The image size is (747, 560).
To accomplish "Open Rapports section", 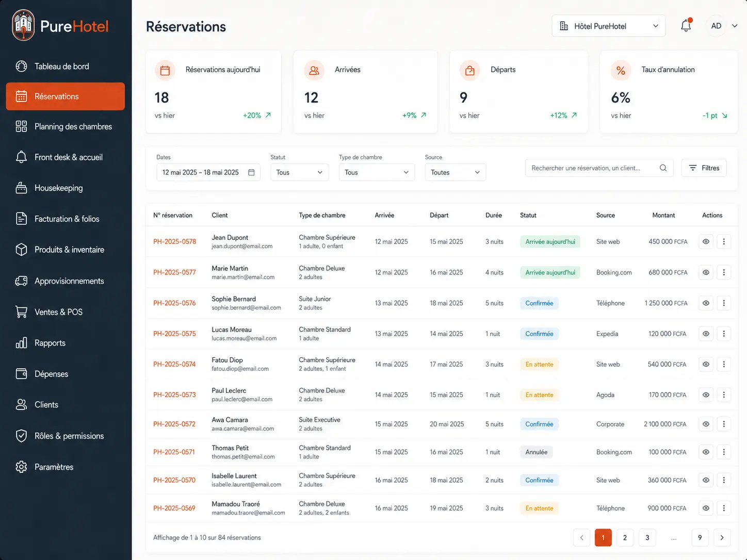I will point(65,343).
